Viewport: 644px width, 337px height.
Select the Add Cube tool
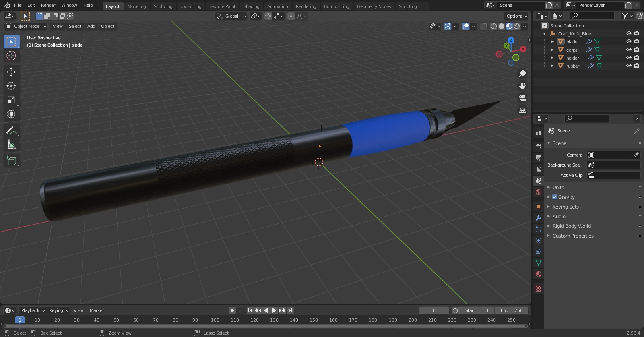pos(11,161)
